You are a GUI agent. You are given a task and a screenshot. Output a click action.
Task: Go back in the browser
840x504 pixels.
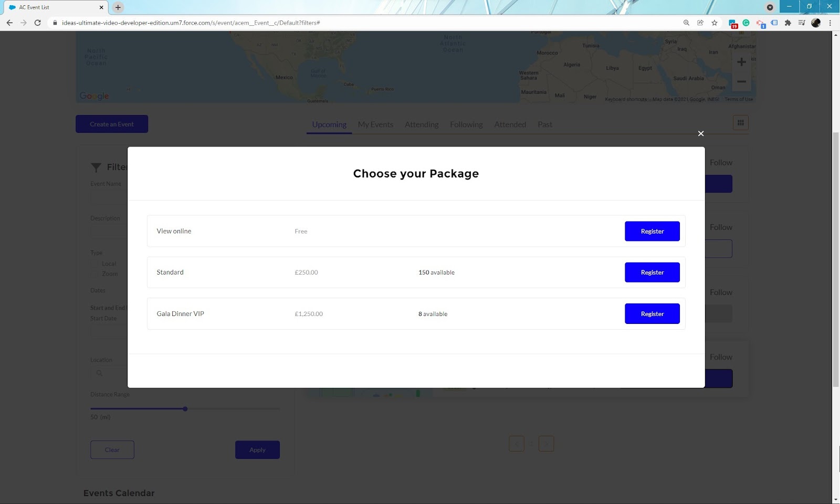(9, 23)
